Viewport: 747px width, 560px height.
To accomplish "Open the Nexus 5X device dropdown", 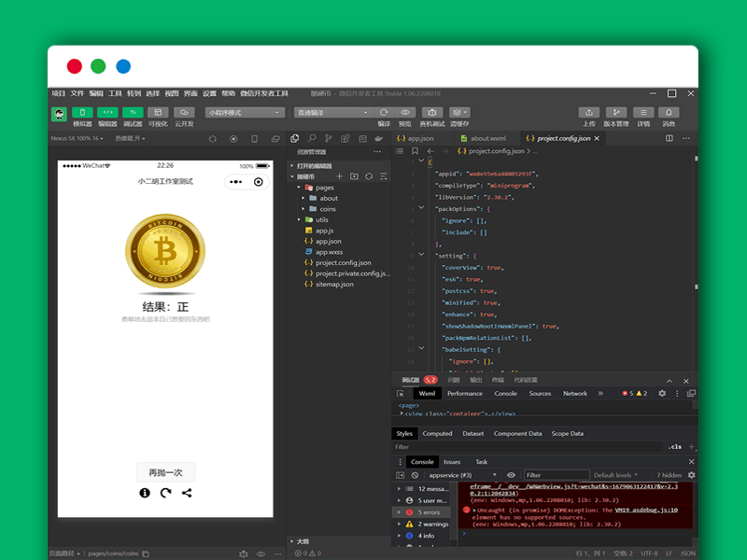I will (x=78, y=138).
